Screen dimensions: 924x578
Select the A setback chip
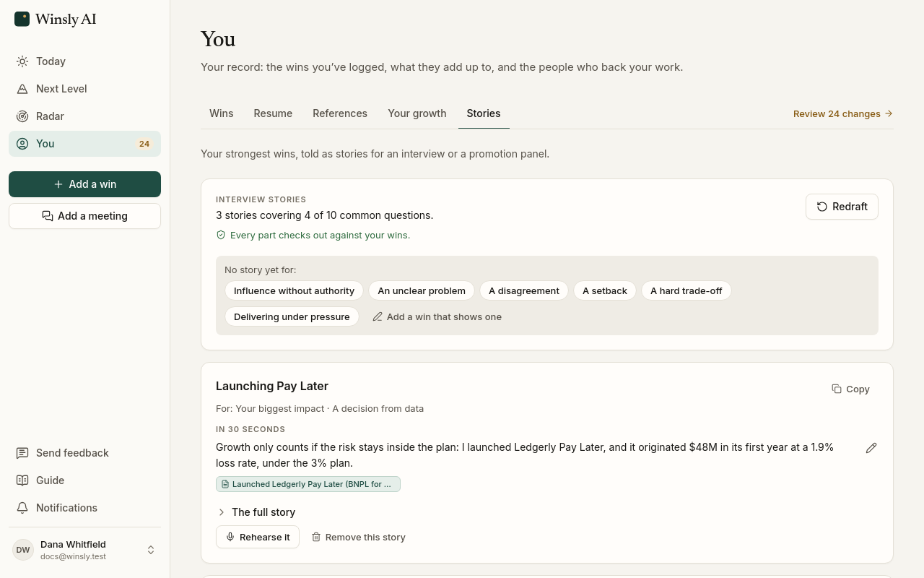605,290
